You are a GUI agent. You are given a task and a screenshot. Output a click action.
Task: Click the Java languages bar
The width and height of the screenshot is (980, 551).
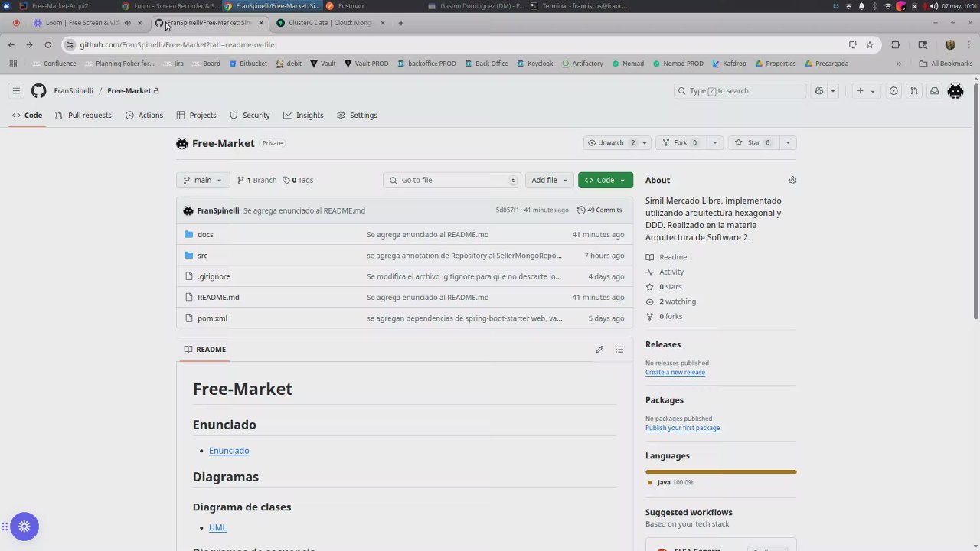[720, 471]
